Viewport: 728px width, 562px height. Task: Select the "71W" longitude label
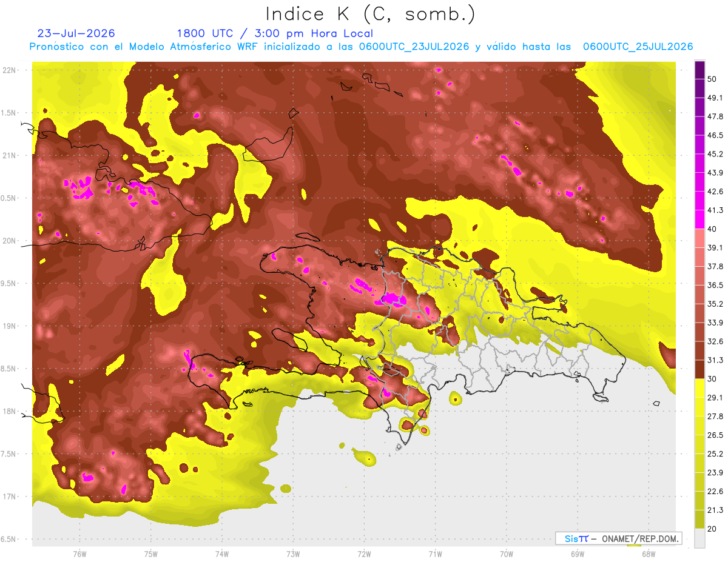point(435,554)
